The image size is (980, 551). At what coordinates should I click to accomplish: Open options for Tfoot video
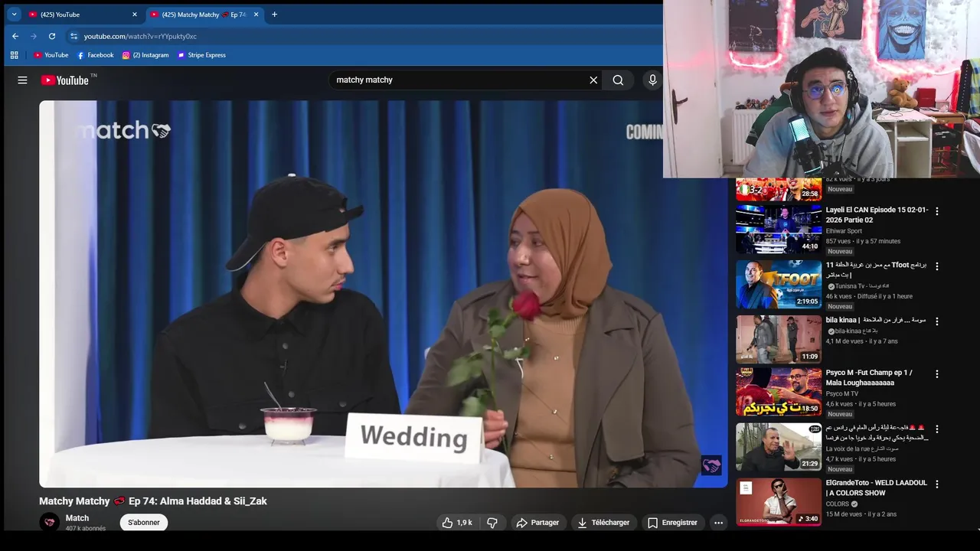click(x=936, y=266)
